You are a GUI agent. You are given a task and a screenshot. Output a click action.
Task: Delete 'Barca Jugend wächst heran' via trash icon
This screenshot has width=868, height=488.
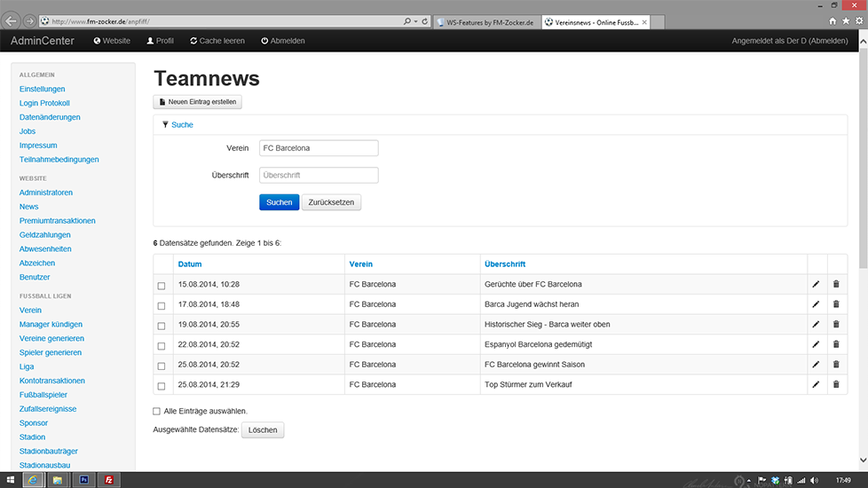[x=835, y=304]
